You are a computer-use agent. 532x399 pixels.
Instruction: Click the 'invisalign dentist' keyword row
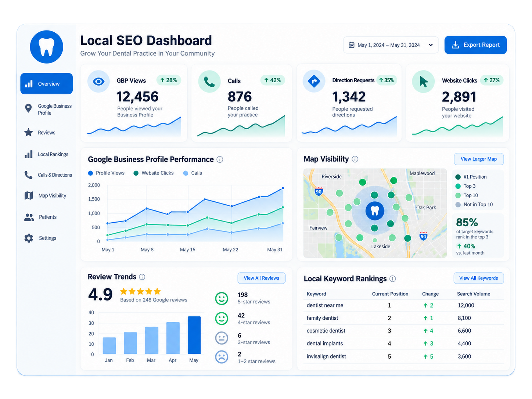click(404, 356)
